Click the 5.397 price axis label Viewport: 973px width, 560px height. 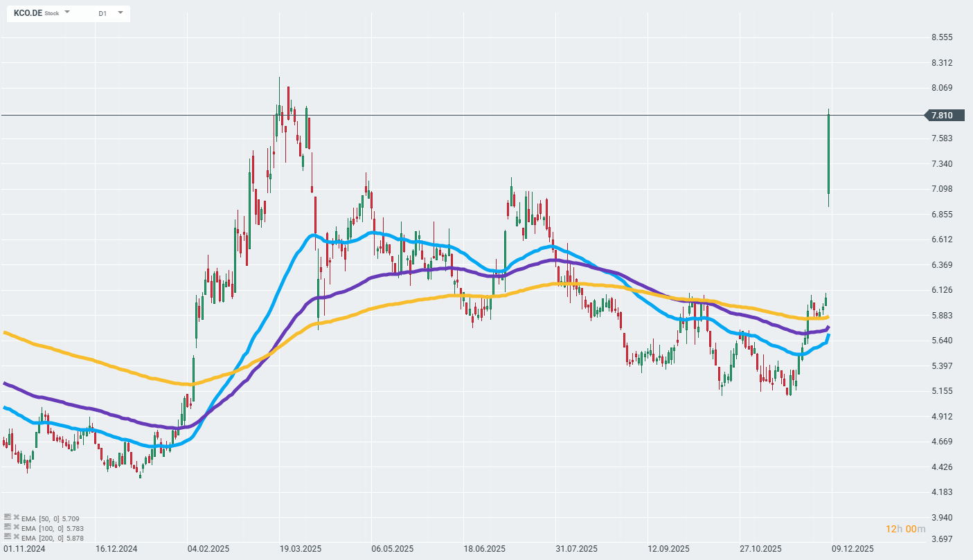coord(943,366)
